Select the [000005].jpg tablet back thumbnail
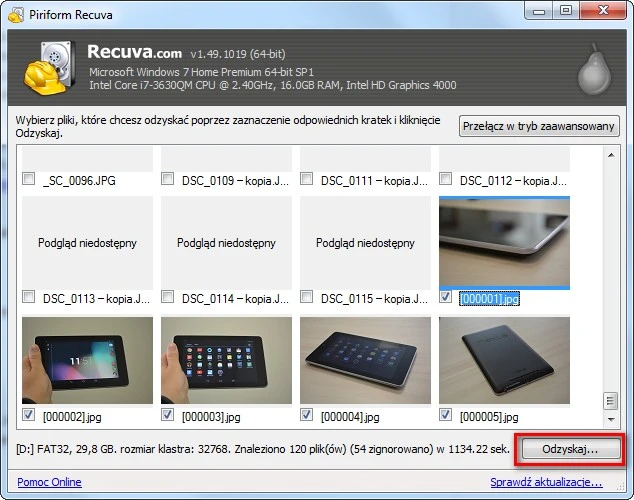Viewport: 634px width, 500px height. 504,360
